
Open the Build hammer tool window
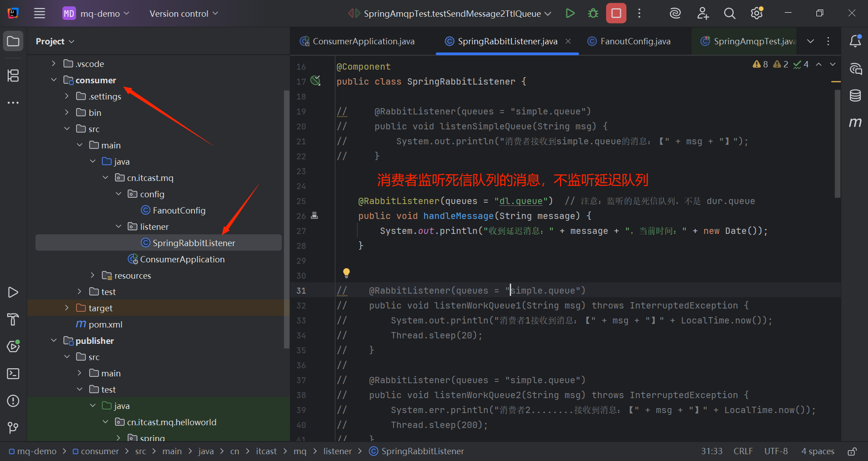[x=13, y=319]
